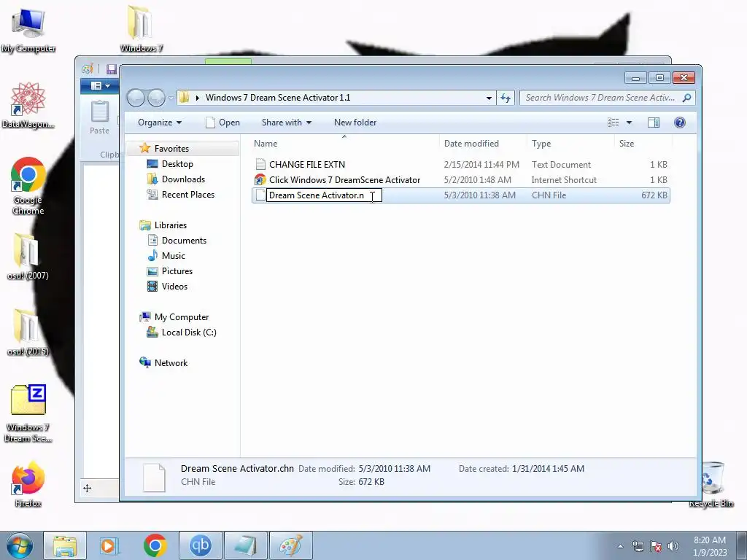Open the notepad-style app in taskbar
Image resolution: width=747 pixels, height=560 pixels.
[x=246, y=545]
